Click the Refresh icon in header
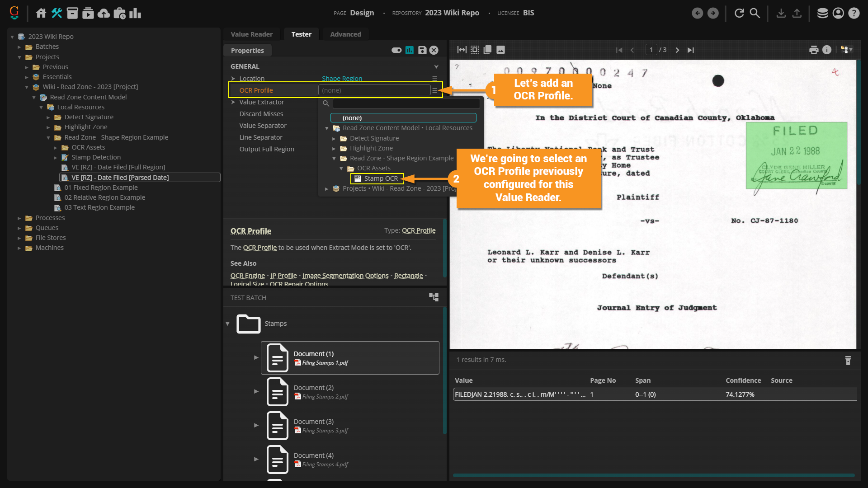868x488 pixels. pyautogui.click(x=739, y=13)
